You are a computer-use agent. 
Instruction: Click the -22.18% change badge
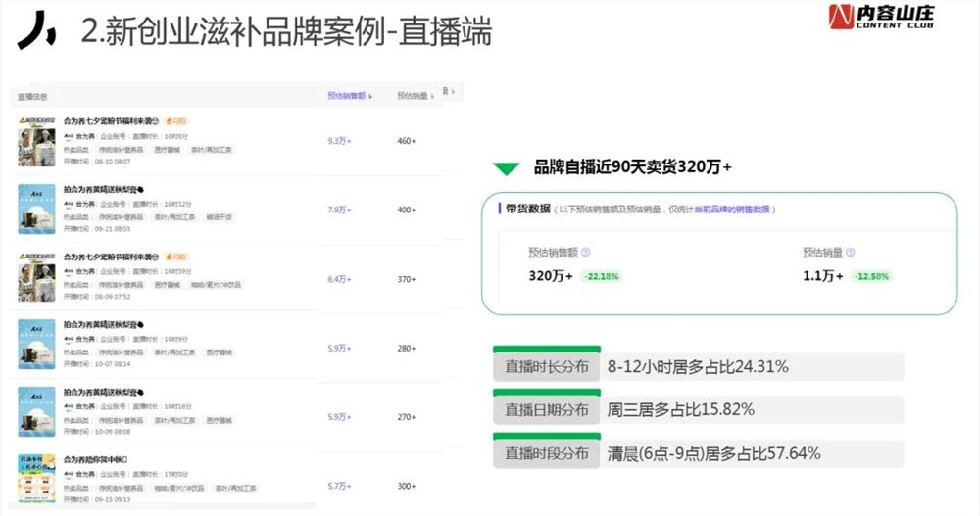[x=602, y=276]
